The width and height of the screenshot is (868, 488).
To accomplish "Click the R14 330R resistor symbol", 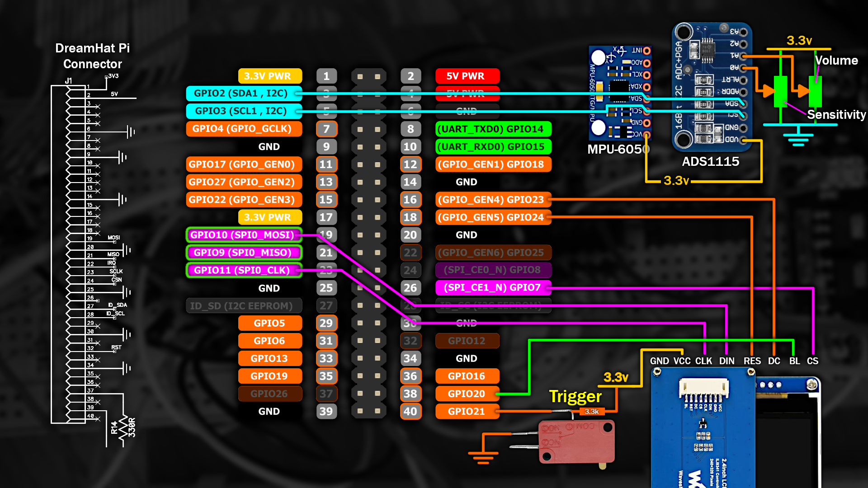I will pos(123,427).
